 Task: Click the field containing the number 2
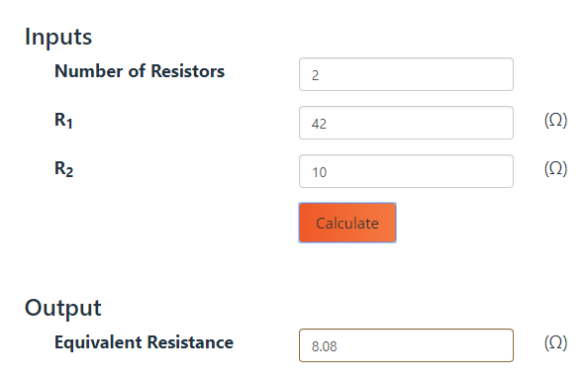click(406, 74)
